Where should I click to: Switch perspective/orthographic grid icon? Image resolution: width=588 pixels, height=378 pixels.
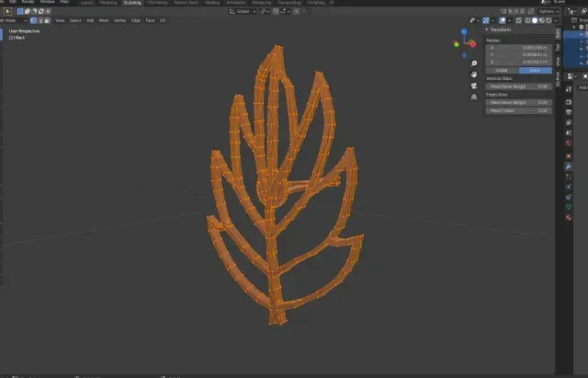click(x=474, y=97)
